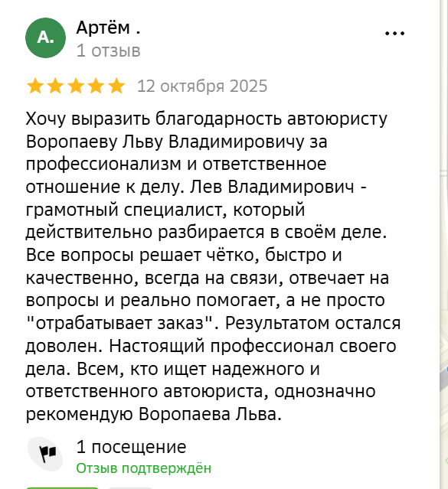Click the green 'Отзыв подтверждён' label
This screenshot has height=489, width=448.
[144, 468]
